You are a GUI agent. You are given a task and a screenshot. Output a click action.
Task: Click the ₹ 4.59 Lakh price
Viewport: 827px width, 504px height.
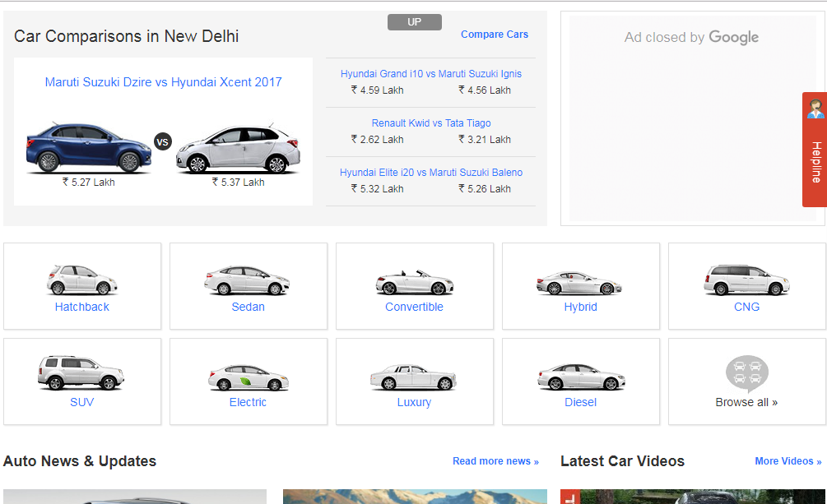coord(377,90)
